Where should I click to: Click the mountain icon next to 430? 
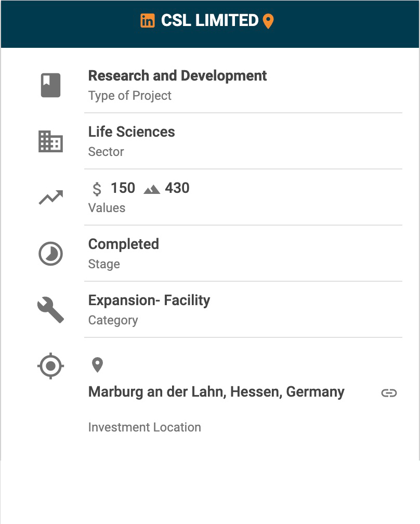pyautogui.click(x=152, y=189)
